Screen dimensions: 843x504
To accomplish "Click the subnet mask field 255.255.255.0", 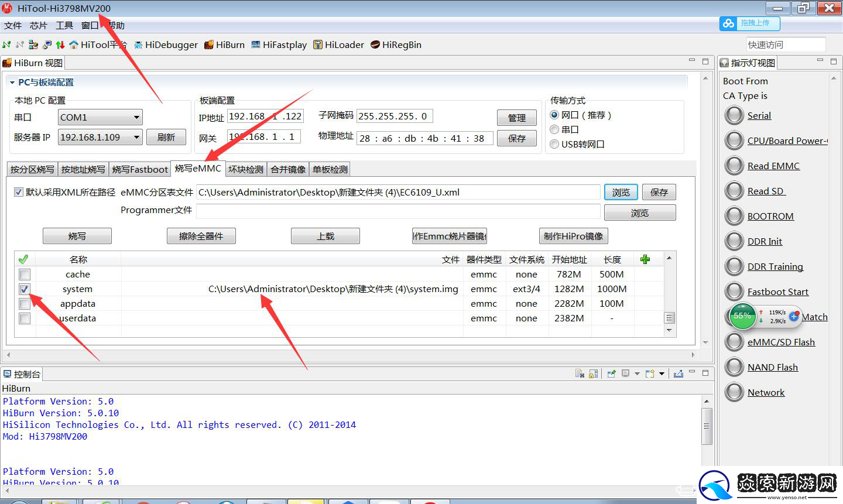I will point(395,116).
